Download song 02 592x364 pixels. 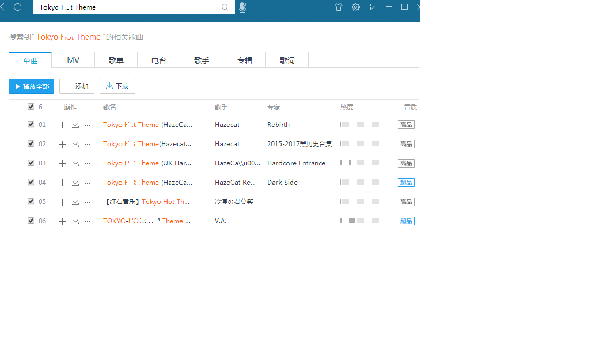[x=75, y=144]
